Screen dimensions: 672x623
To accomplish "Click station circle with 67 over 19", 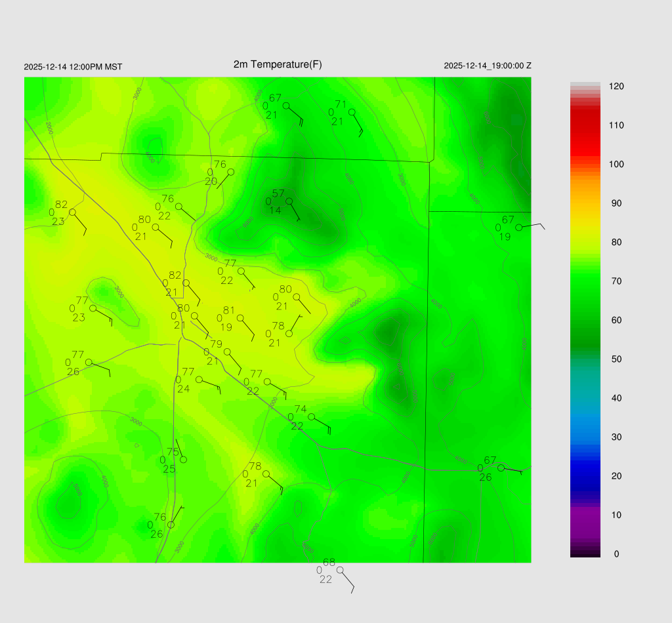I will 519,228.
